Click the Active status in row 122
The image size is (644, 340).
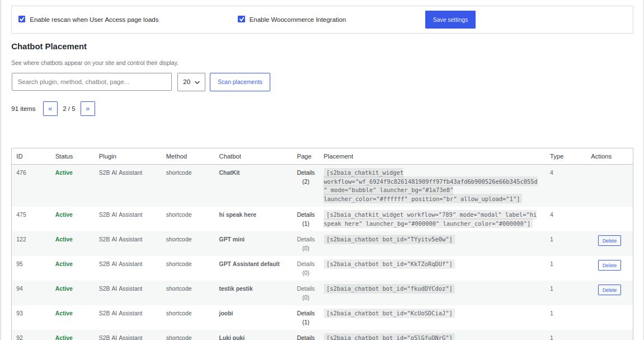tap(64, 239)
